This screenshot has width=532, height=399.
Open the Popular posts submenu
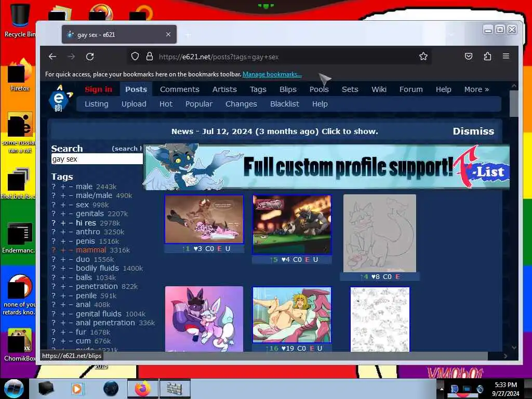click(x=199, y=104)
